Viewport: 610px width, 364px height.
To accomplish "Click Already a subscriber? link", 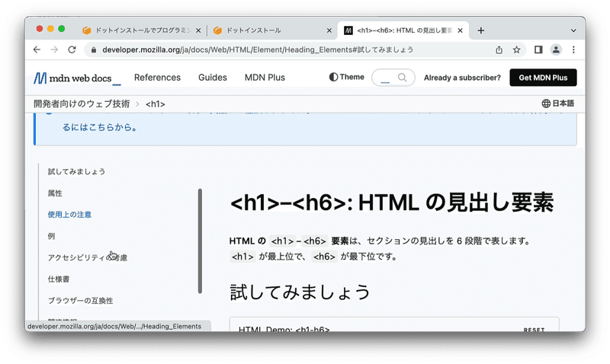I will (462, 78).
